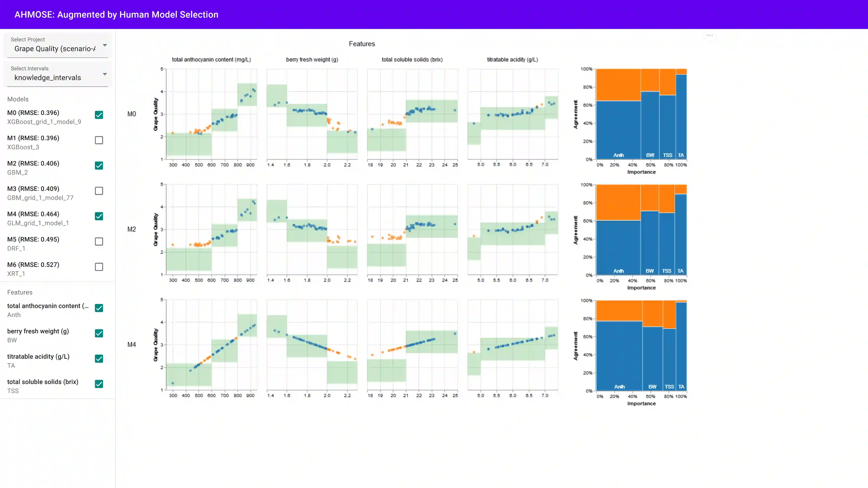Disable the total soluble solids feature

click(x=99, y=384)
